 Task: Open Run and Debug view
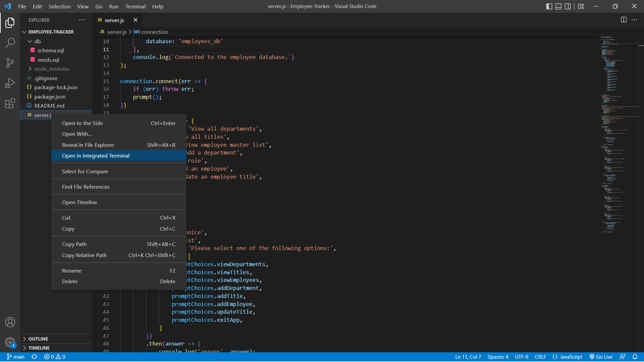(x=10, y=83)
